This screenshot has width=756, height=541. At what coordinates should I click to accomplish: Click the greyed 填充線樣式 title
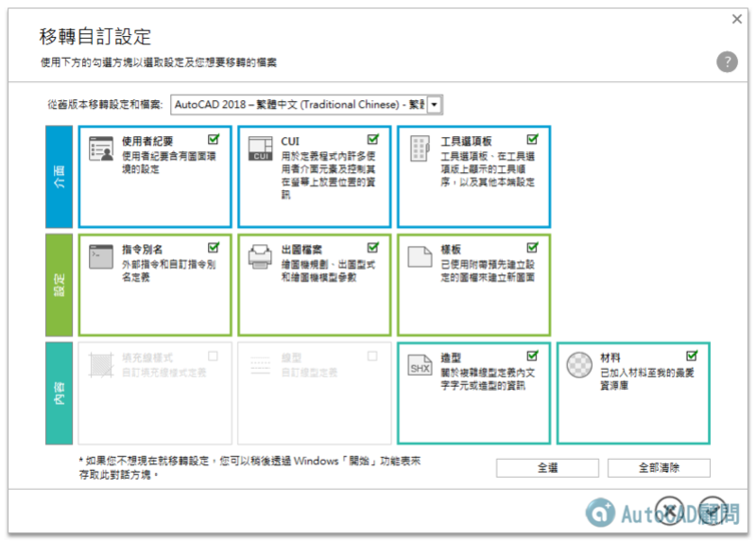tap(147, 358)
